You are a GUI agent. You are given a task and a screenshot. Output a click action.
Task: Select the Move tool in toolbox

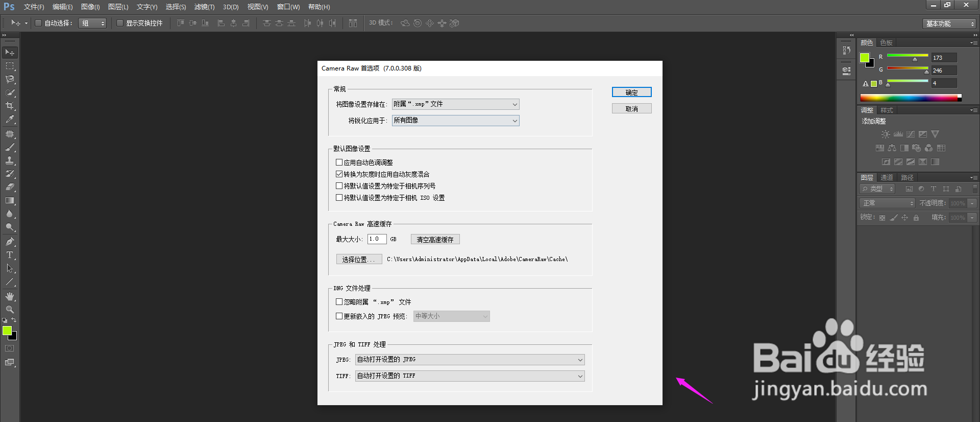tap(10, 53)
